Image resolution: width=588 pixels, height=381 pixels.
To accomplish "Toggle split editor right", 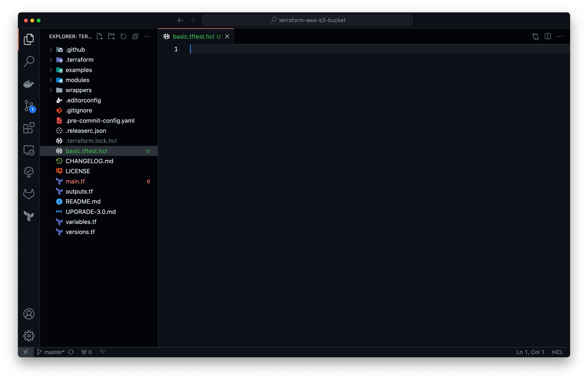I will [547, 36].
